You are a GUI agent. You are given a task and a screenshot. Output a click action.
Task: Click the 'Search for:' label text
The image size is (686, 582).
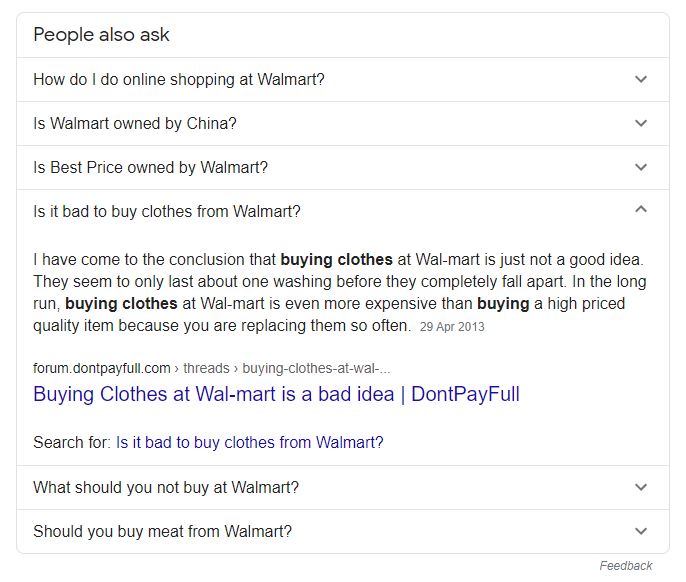[x=71, y=442]
